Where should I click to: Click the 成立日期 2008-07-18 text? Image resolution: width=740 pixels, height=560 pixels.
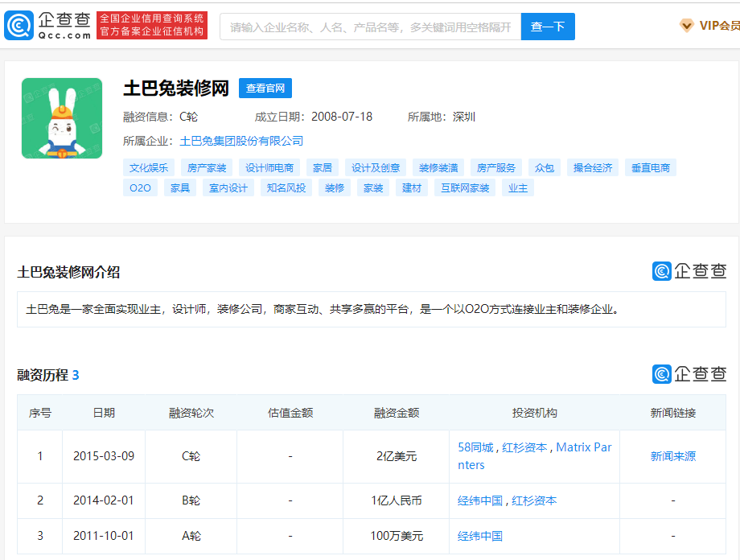pos(314,117)
